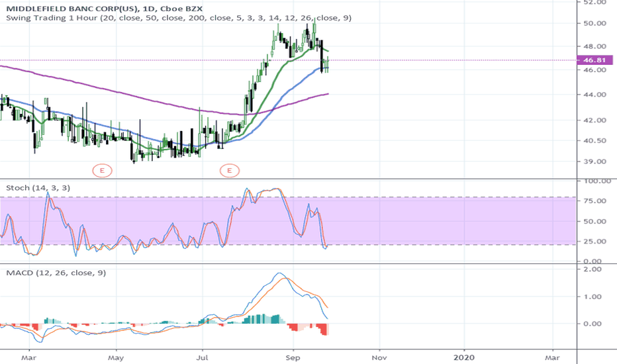Click the 44.00 price axis label
The height and width of the screenshot is (364, 617).
point(595,95)
